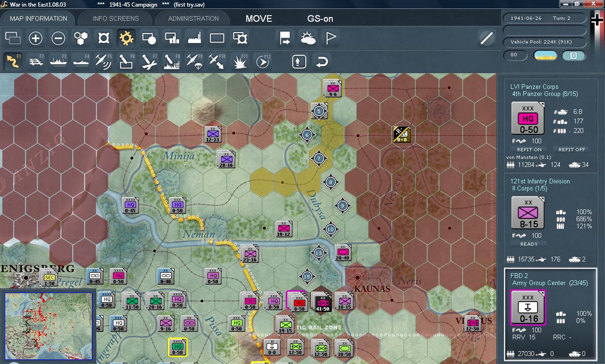
Task: Switch to the INFO SCREENS tab
Action: 115,18
